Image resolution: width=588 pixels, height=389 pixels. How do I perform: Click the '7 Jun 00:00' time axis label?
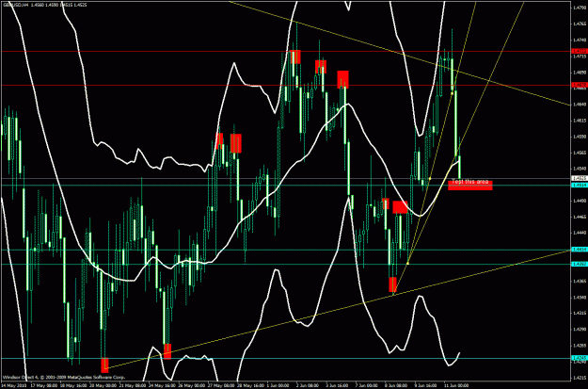pos(368,385)
